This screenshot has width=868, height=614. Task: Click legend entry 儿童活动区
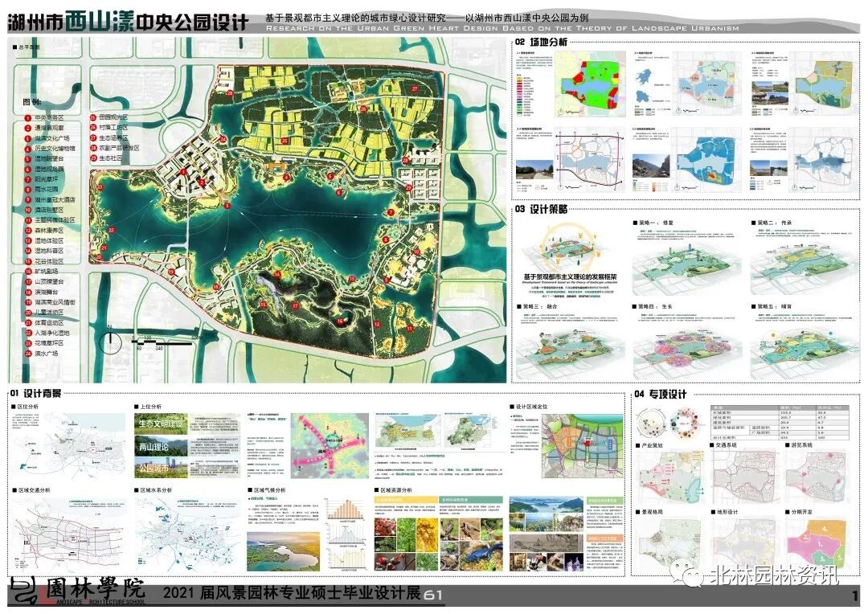coord(43,313)
